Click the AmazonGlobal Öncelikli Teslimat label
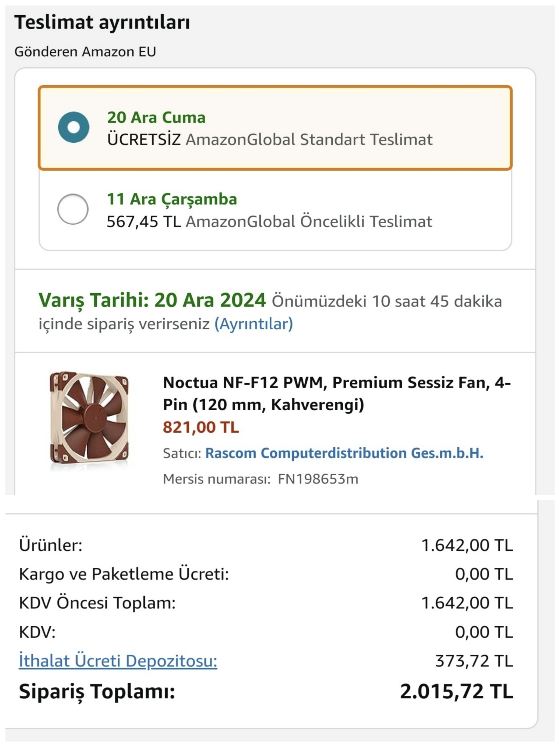 pos(309,222)
